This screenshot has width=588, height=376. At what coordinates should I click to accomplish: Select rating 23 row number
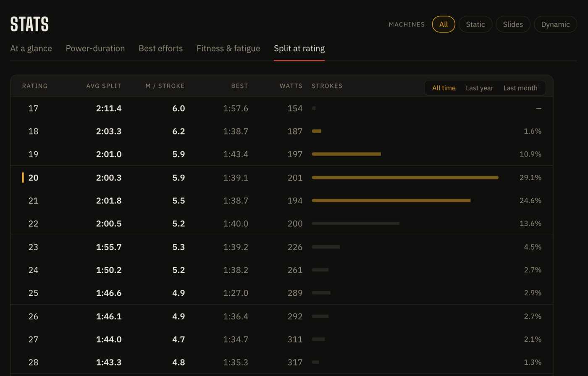[33, 247]
